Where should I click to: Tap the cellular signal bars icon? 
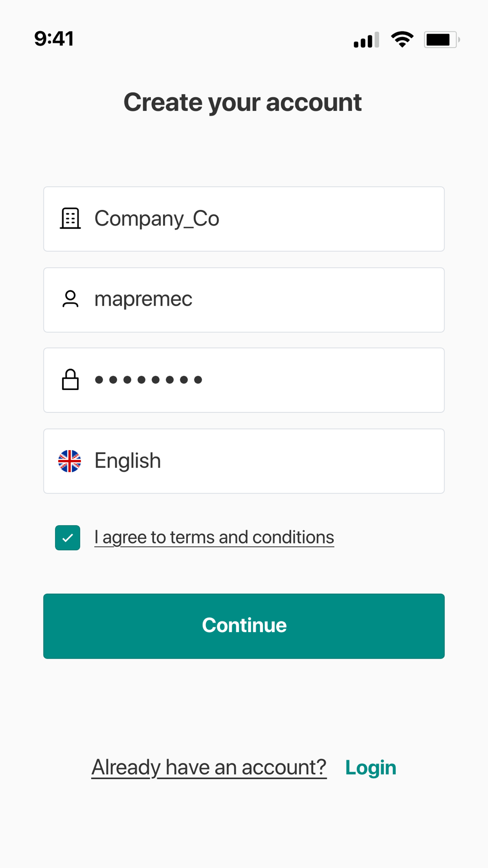coord(366,40)
